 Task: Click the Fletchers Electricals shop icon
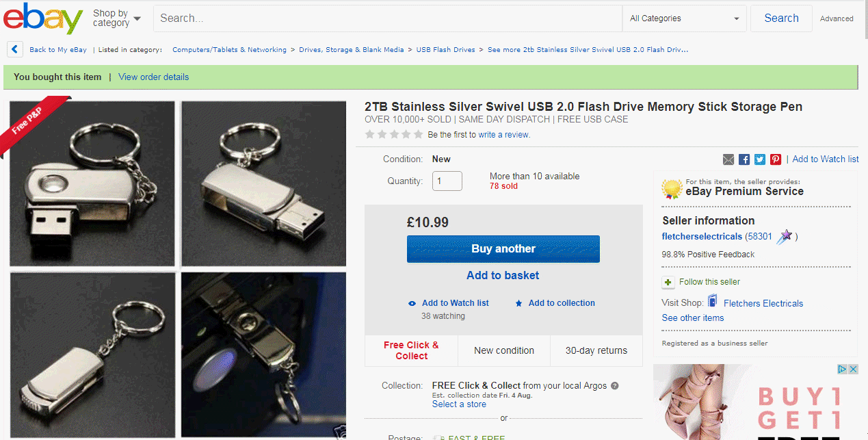(713, 302)
